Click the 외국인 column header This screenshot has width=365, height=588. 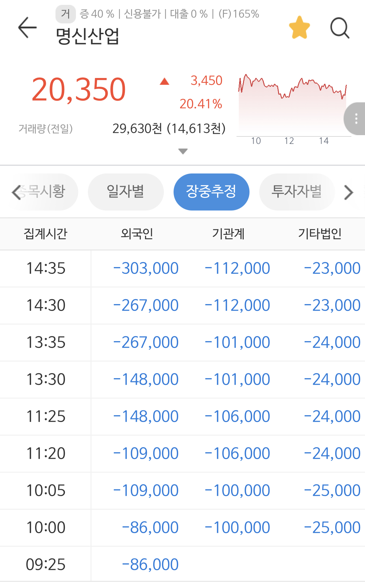pyautogui.click(x=137, y=234)
